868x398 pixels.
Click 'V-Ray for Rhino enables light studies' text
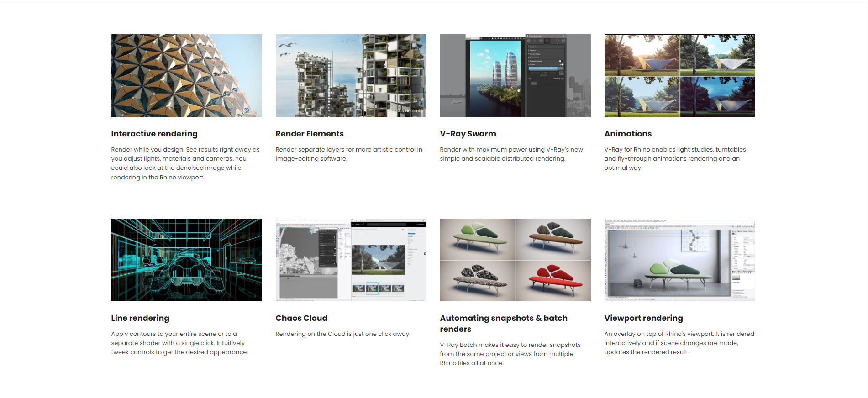pos(675,159)
